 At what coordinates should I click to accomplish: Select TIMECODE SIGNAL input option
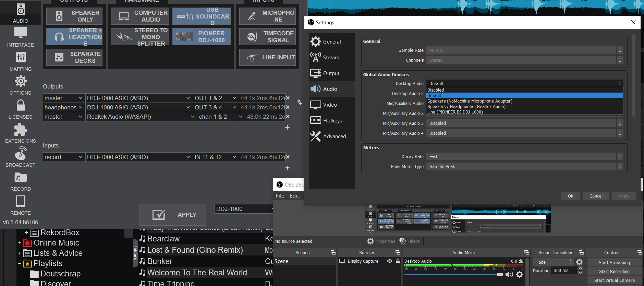pyautogui.click(x=267, y=37)
